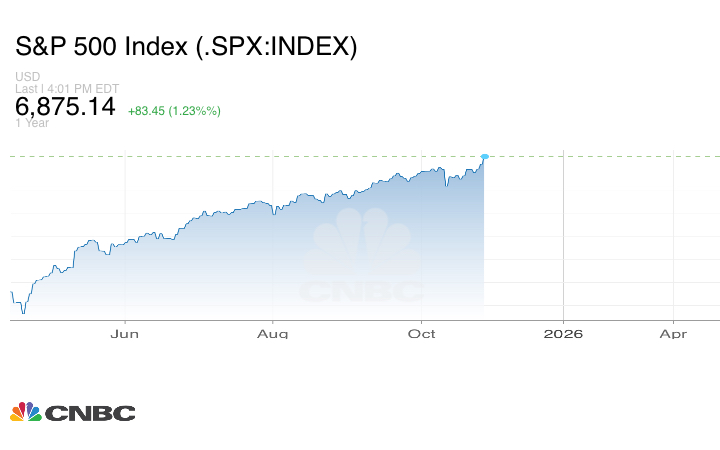
Task: Click the faded CNBC watermark text in chart
Action: (x=363, y=292)
